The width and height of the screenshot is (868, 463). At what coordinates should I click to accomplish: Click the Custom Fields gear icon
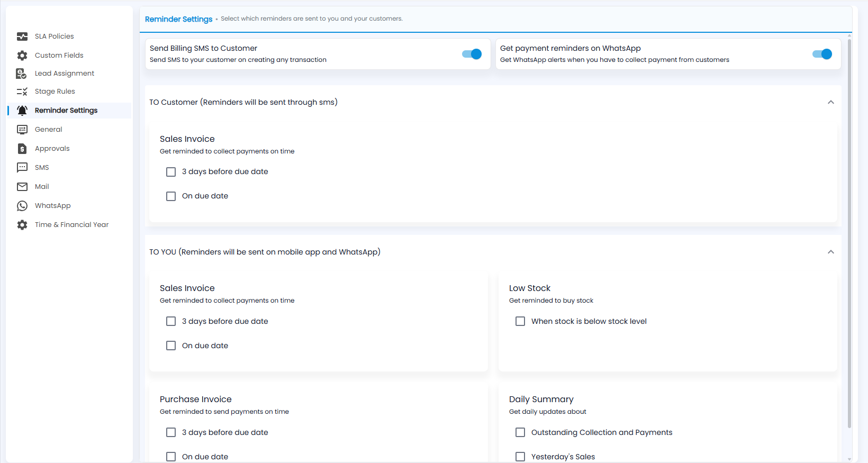pos(22,56)
